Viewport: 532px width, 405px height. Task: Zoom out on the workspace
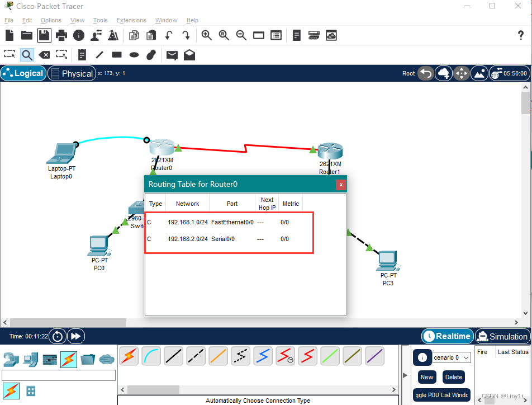click(241, 35)
